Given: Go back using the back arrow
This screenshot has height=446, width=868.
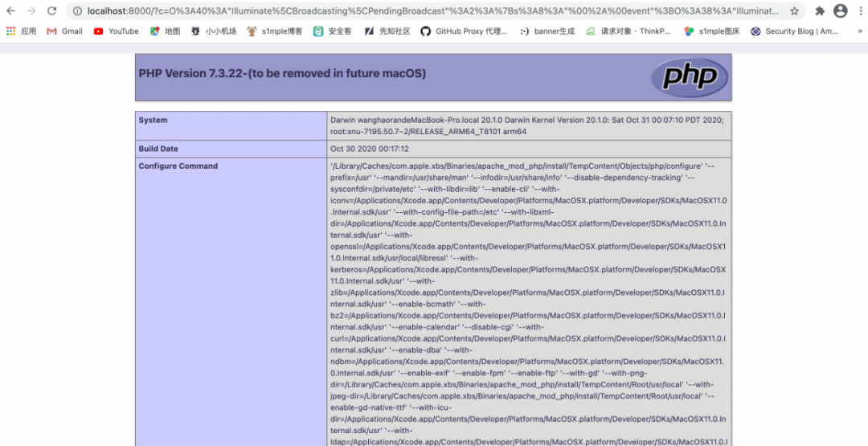Looking at the screenshot, I should [x=11, y=10].
